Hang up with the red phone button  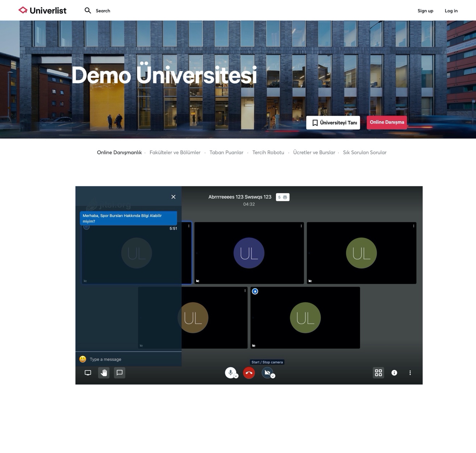[249, 373]
